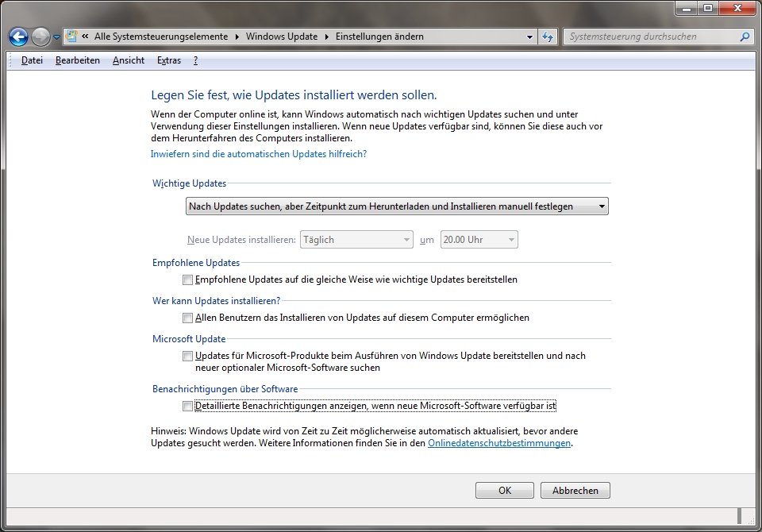Minimize the window
This screenshot has width=762, height=532.
click(686, 8)
